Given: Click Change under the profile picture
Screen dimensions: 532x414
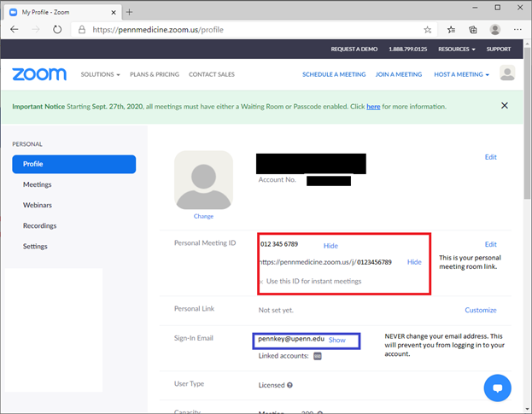Looking at the screenshot, I should [x=203, y=216].
